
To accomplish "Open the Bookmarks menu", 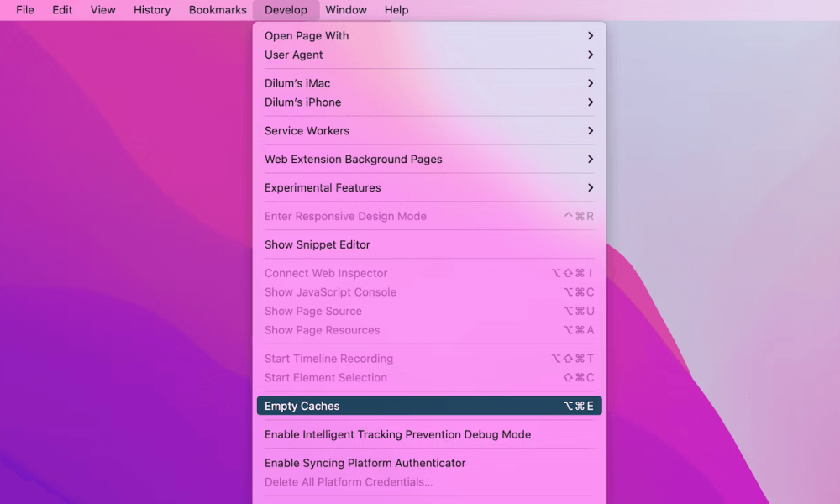I will click(x=218, y=10).
